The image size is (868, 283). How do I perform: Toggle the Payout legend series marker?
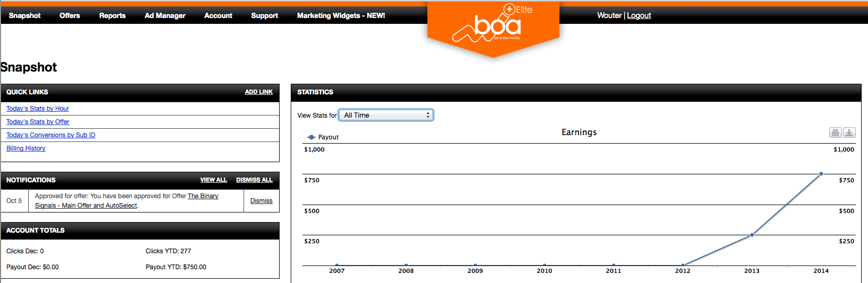pos(311,137)
